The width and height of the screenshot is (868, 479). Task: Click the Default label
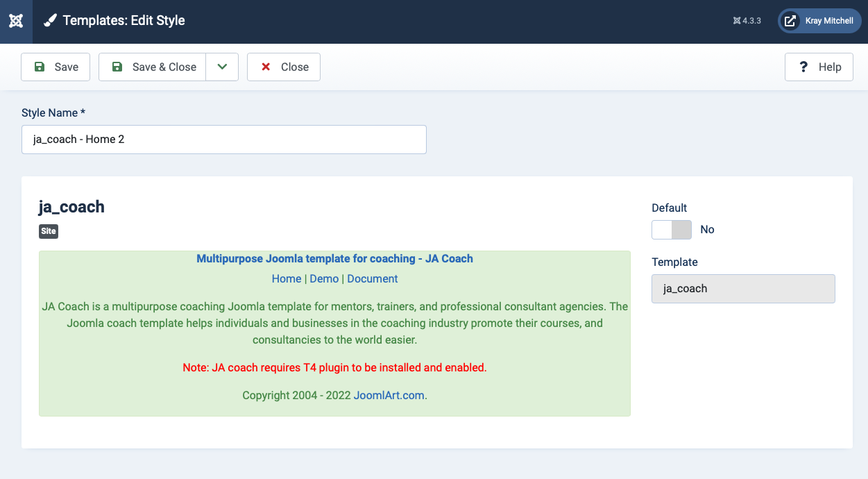[x=670, y=208]
